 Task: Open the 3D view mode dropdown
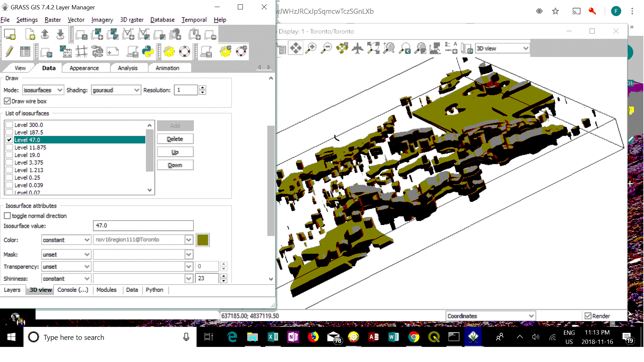(x=502, y=48)
